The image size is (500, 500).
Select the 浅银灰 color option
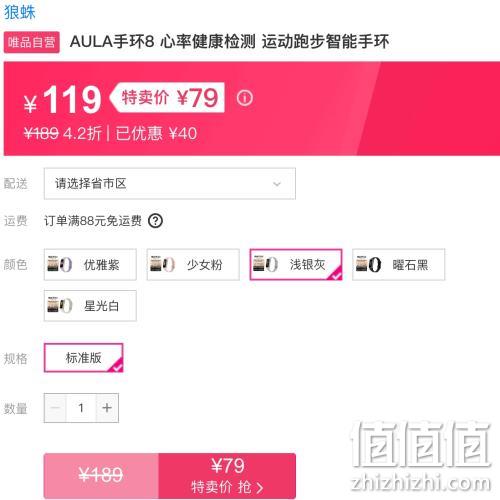tap(296, 265)
